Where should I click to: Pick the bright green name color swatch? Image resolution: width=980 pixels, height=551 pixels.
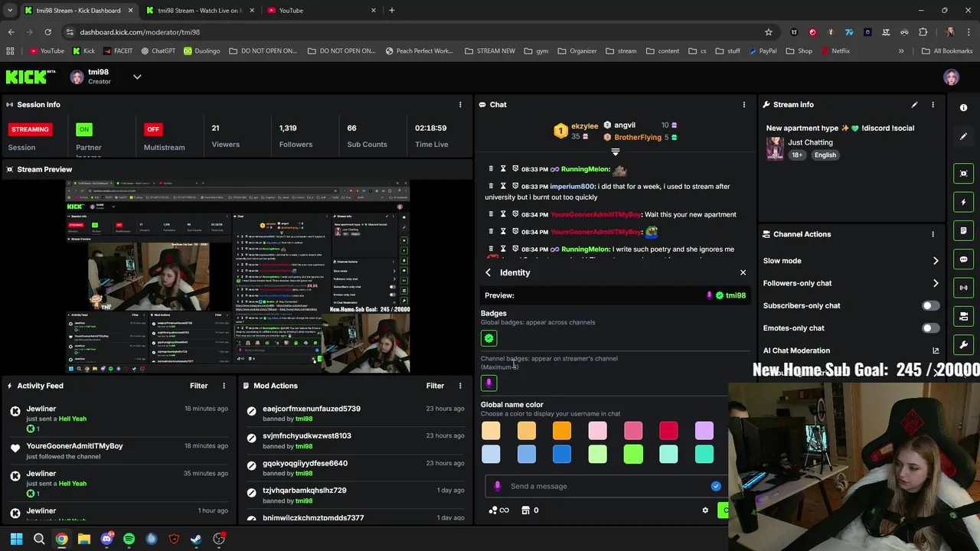[633, 455]
